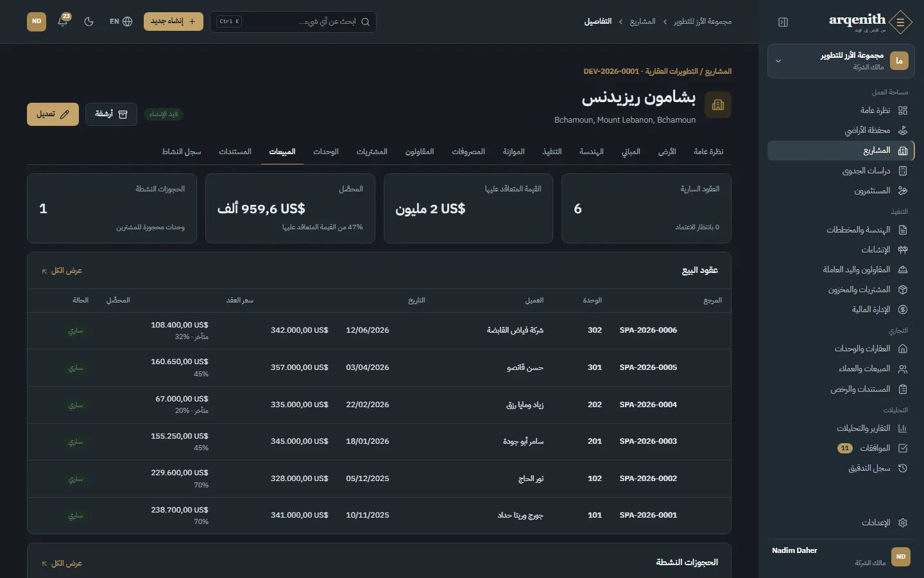Open الإعدادات settings in sidebar
Image resolution: width=924 pixels, height=578 pixels.
pos(841,523)
